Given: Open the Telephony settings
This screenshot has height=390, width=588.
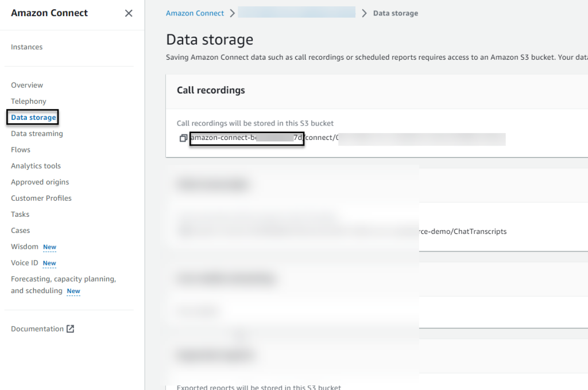Looking at the screenshot, I should coord(29,101).
